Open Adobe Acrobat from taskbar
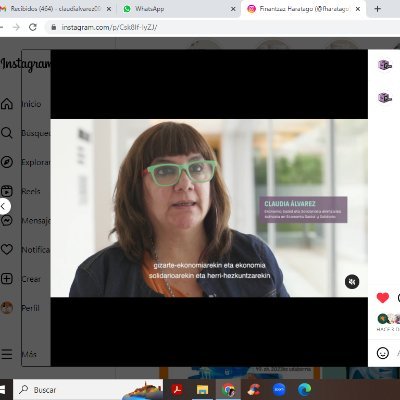Viewport: 400px width, 400px height. coord(177,389)
